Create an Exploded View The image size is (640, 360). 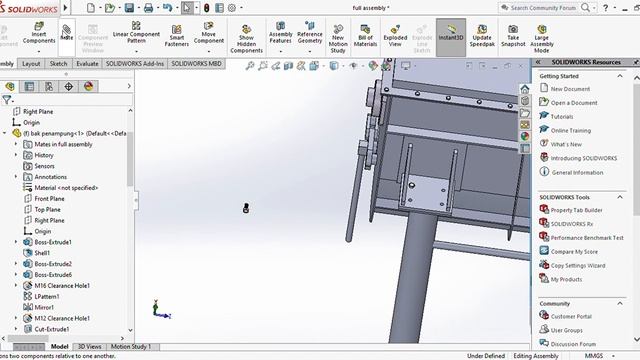click(395, 36)
